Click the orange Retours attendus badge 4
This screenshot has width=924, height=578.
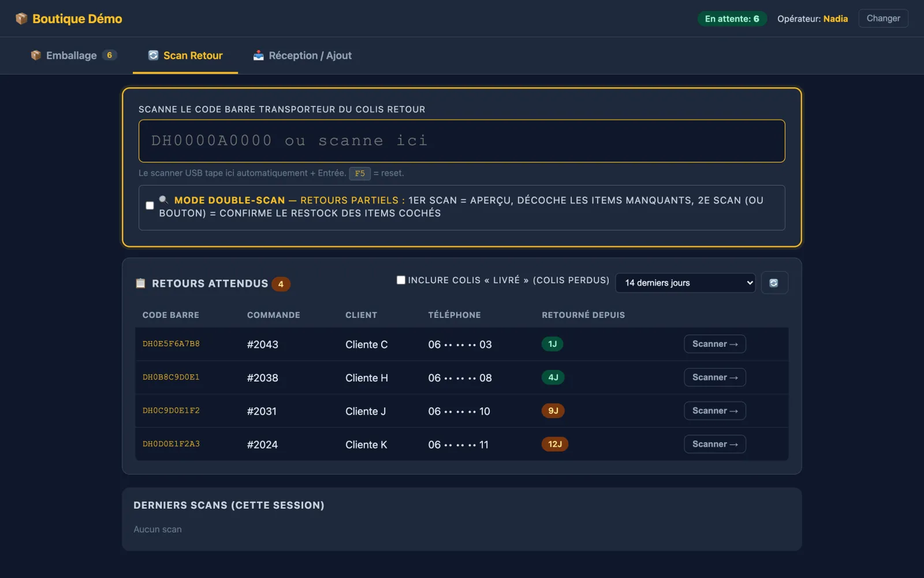(x=281, y=284)
